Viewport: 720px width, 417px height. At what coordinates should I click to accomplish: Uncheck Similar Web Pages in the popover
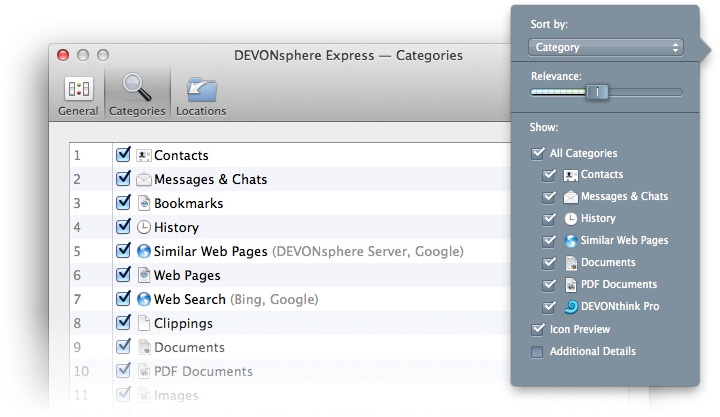(x=549, y=241)
